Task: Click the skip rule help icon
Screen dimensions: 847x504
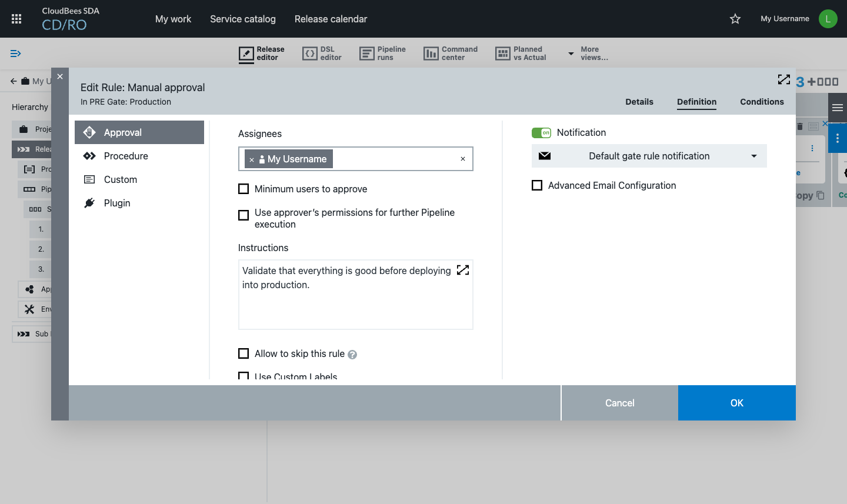Action: pyautogui.click(x=352, y=355)
